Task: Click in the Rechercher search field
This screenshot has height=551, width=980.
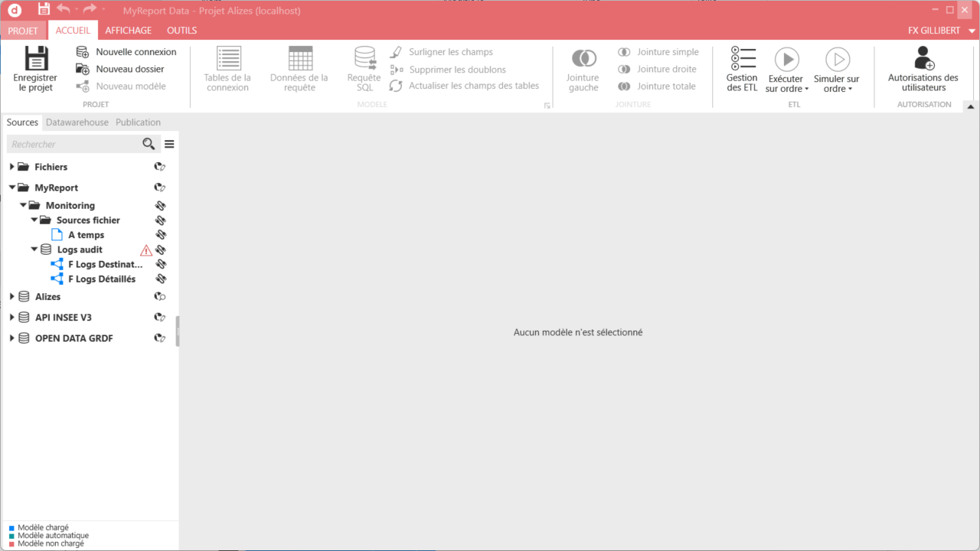Action: point(73,144)
